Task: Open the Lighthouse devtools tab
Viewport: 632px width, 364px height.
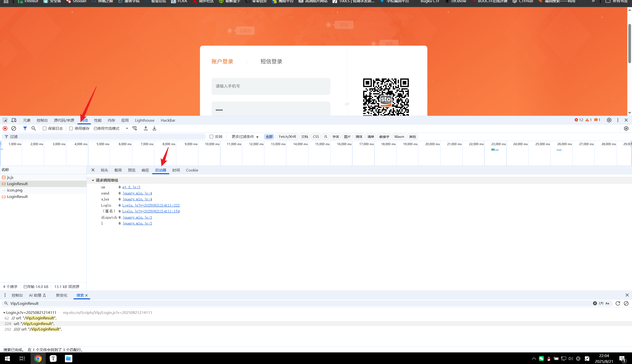Action: [144, 120]
